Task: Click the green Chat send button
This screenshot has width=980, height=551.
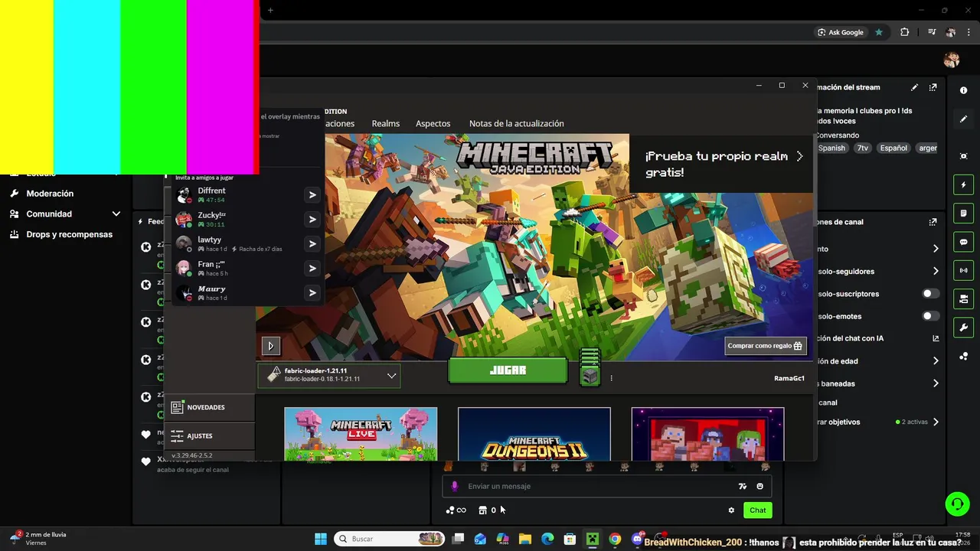Action: pyautogui.click(x=757, y=510)
